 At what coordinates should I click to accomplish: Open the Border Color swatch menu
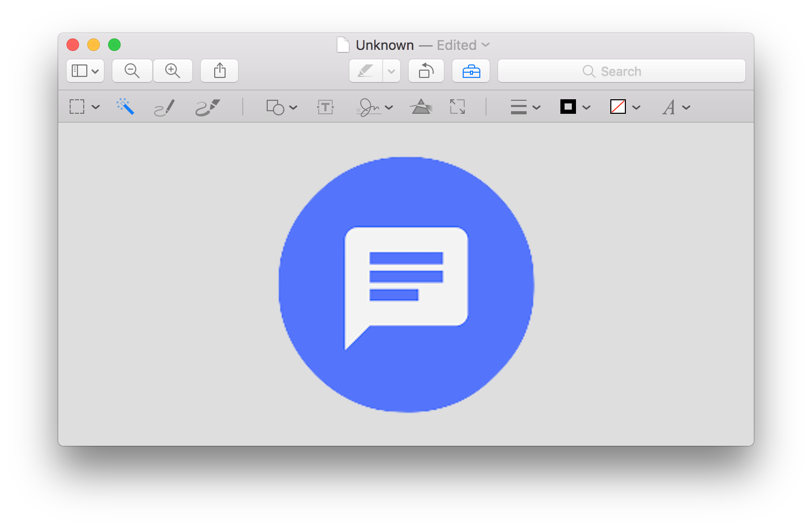[575, 107]
